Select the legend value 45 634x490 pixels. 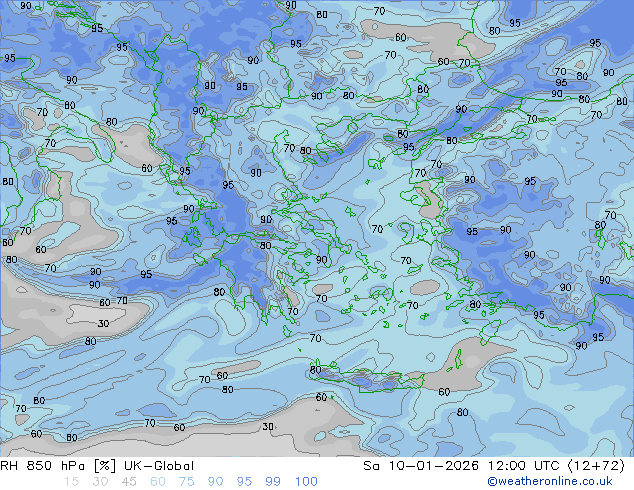click(x=129, y=482)
